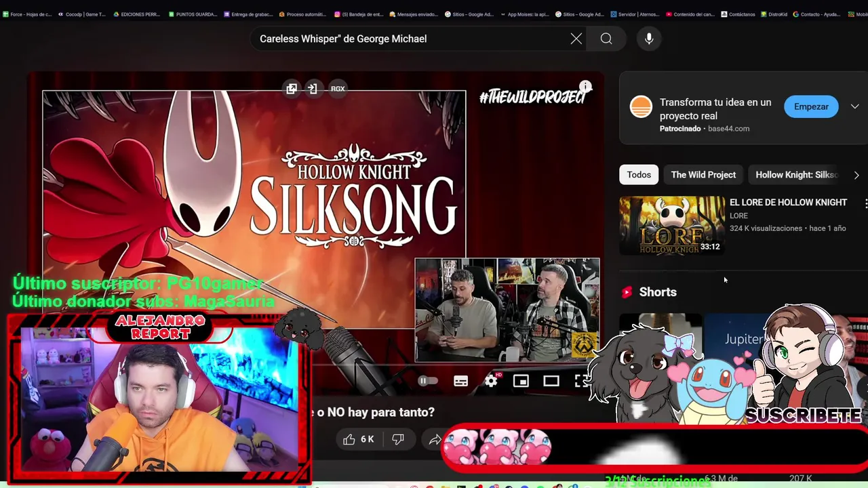Select The Wild Project filter chip
Image resolution: width=868 pixels, height=488 pixels.
click(703, 175)
